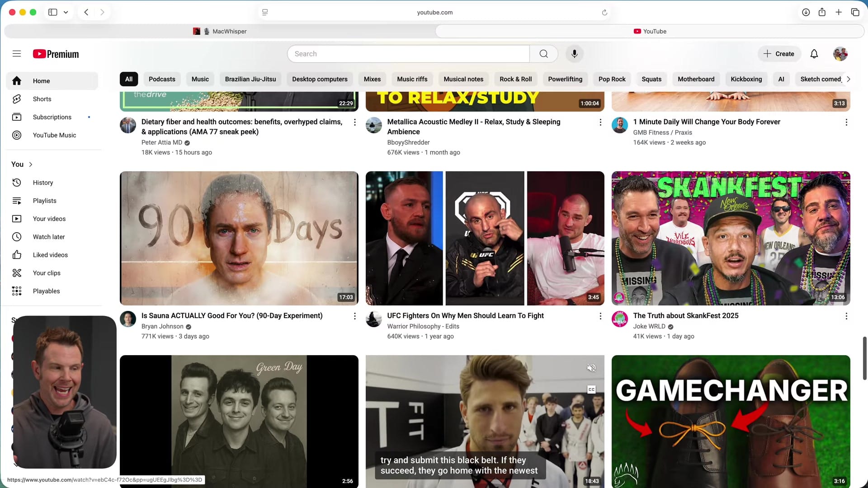Click the search magnifier button

point(544,54)
